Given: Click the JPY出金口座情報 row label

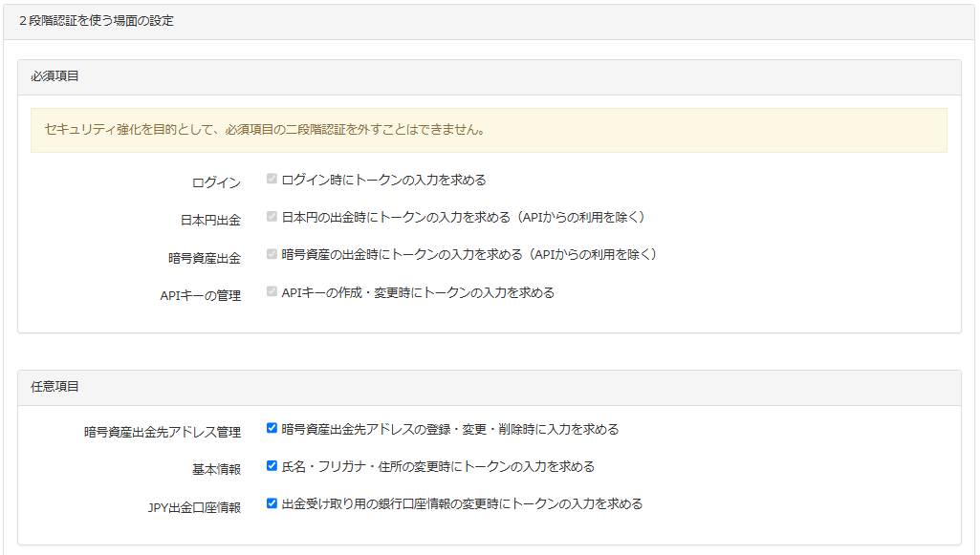Looking at the screenshot, I should 194,507.
